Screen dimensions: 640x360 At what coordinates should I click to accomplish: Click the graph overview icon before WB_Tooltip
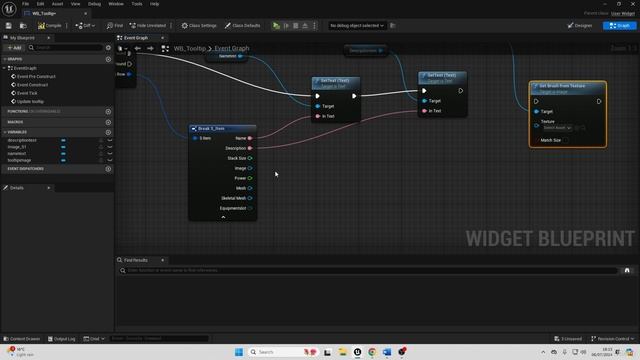(x=165, y=49)
